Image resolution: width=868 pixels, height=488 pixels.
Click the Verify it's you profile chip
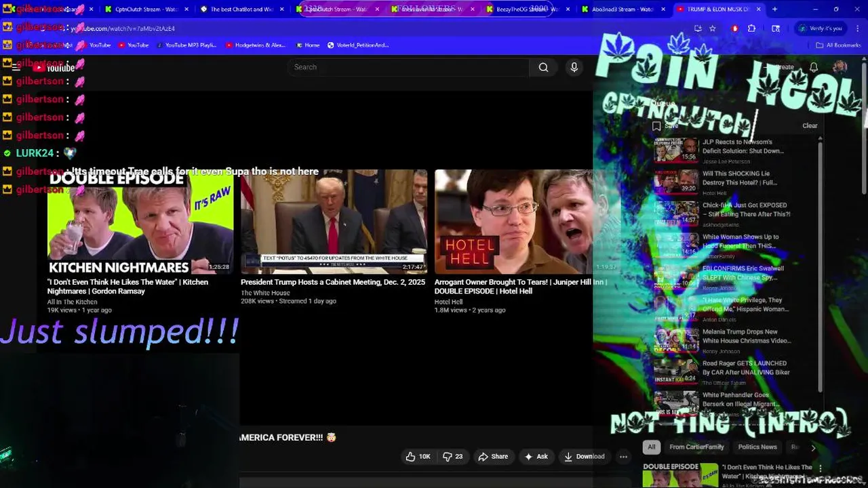coord(821,28)
